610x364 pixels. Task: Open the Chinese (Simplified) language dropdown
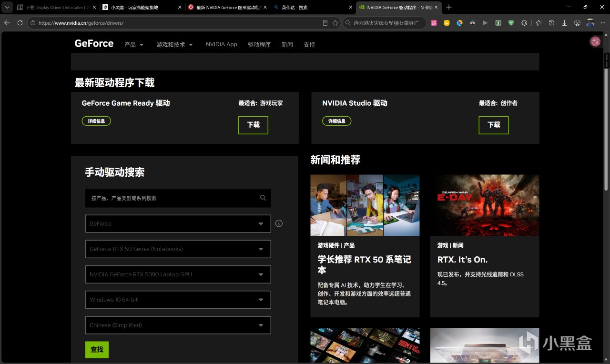click(178, 325)
